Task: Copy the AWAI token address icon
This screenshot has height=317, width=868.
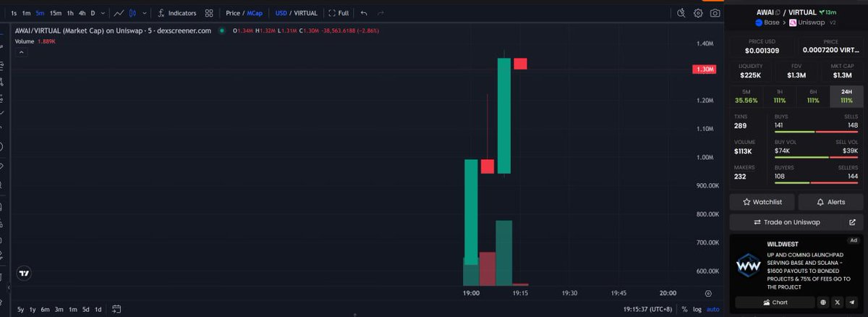Action: tap(779, 12)
